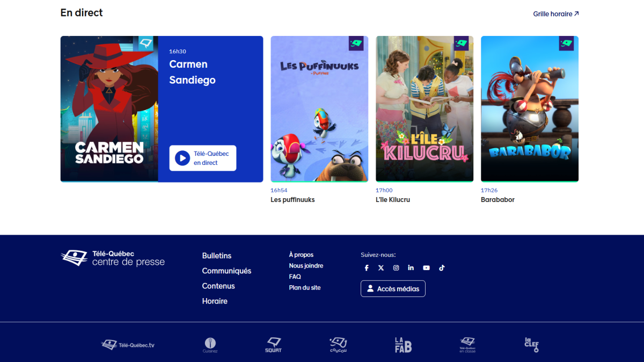This screenshot has width=644, height=362.
Task: Open the Instagram social icon
Action: click(396, 268)
